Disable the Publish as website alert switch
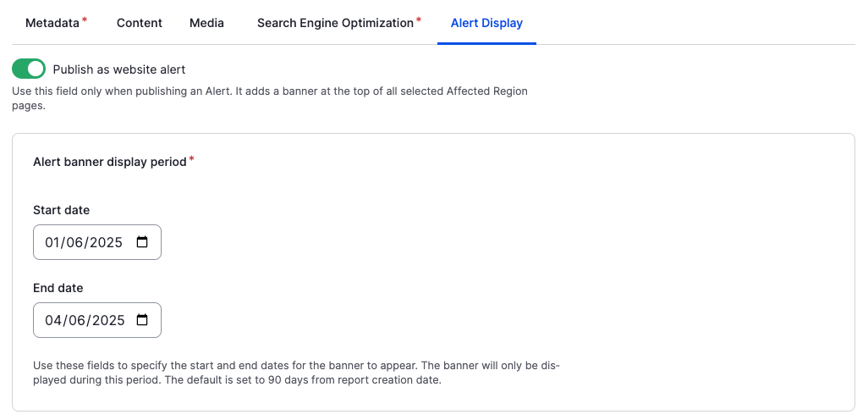The image size is (868, 420). [x=29, y=69]
